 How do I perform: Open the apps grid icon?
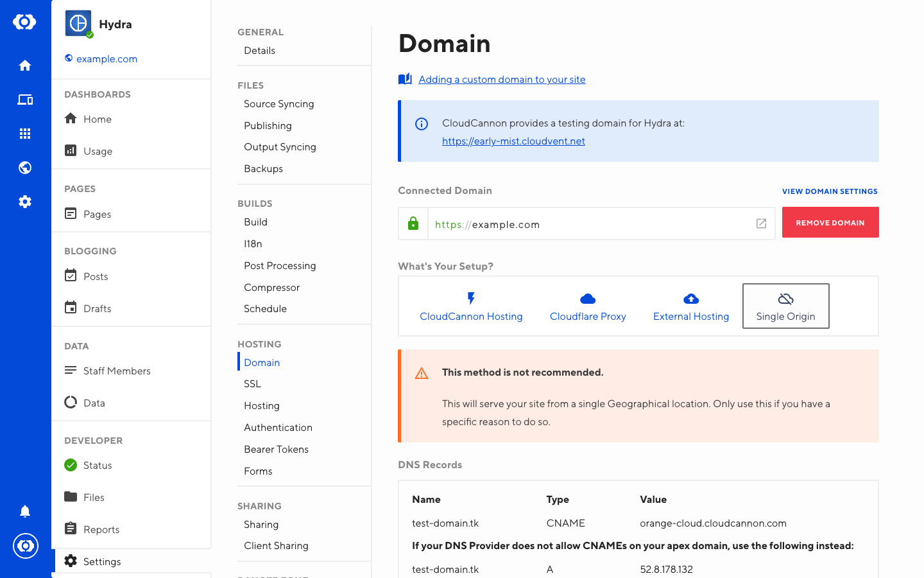(x=25, y=134)
